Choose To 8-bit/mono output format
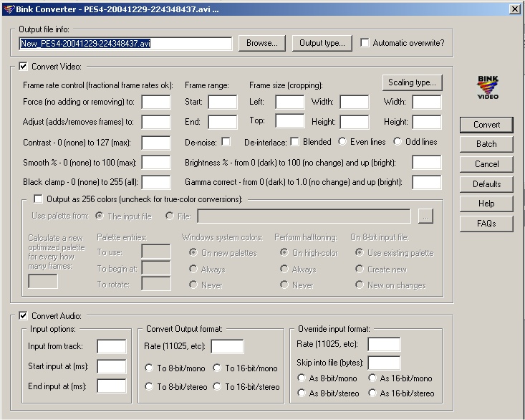The height and width of the screenshot is (420, 525). pyautogui.click(x=149, y=368)
